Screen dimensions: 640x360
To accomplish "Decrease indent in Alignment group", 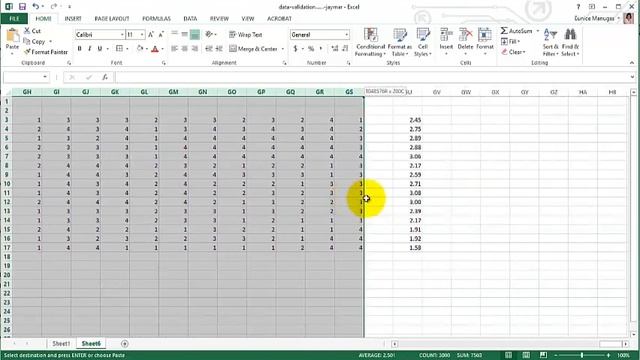I will pos(209,49).
